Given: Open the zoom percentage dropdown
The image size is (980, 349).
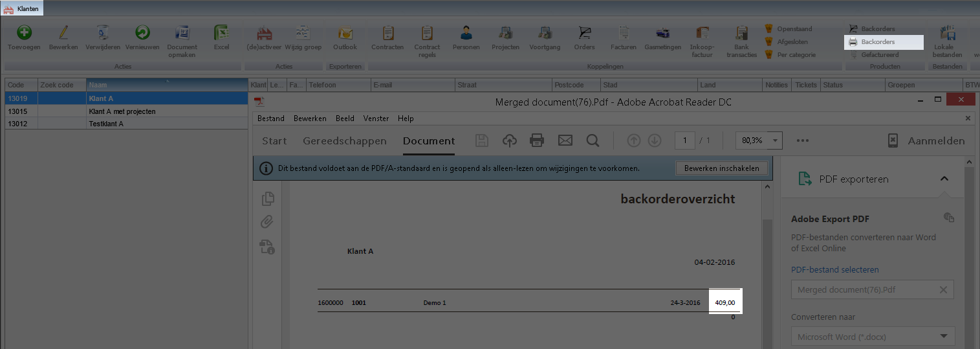Looking at the screenshot, I should pyautogui.click(x=776, y=141).
